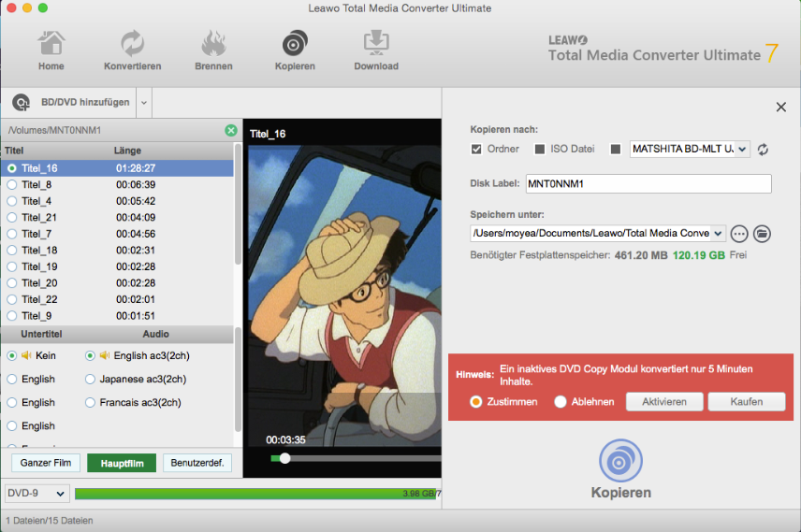Open the Speichern unter path dropdown

719,234
